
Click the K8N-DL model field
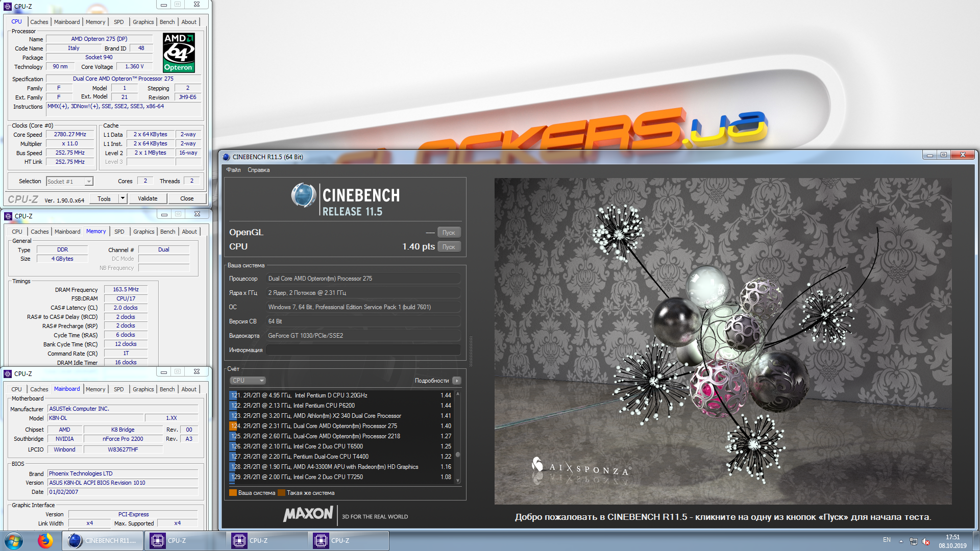coord(96,418)
